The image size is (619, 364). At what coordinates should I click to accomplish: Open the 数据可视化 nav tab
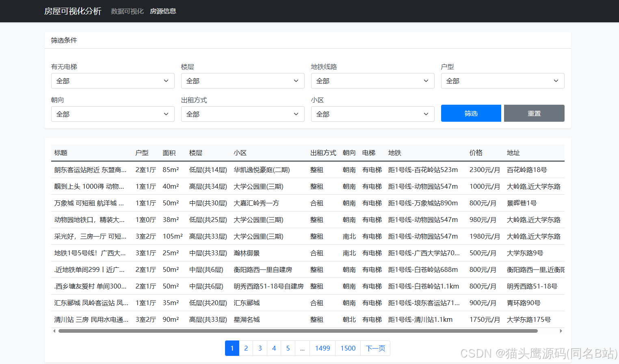[x=127, y=11]
